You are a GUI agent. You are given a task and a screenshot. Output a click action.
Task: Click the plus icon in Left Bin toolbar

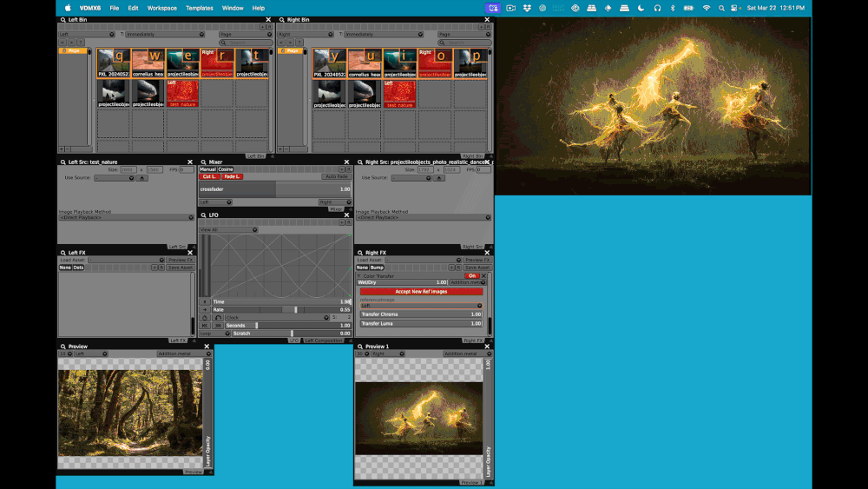point(262,27)
